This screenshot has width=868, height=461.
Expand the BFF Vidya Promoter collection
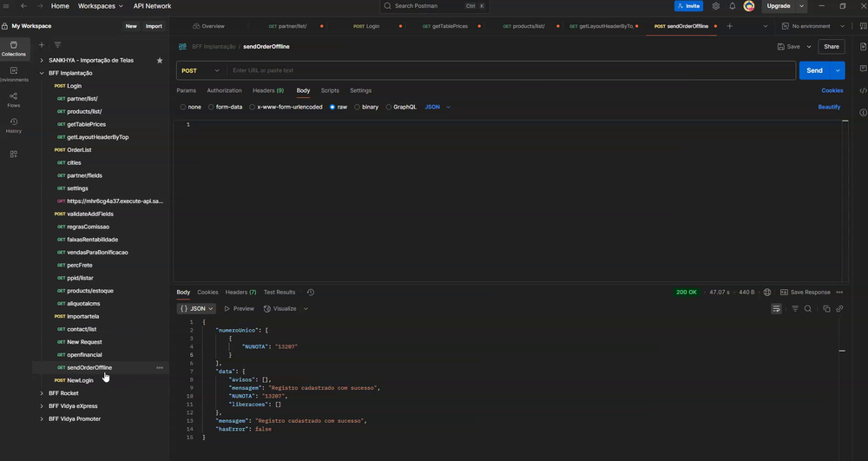(42, 419)
